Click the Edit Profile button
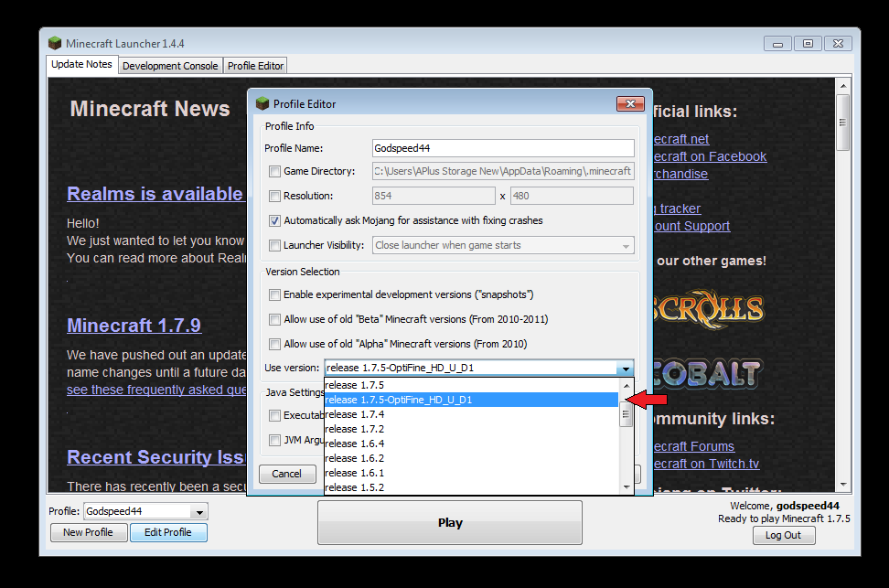Screen dimensions: 889x588 click(167, 532)
